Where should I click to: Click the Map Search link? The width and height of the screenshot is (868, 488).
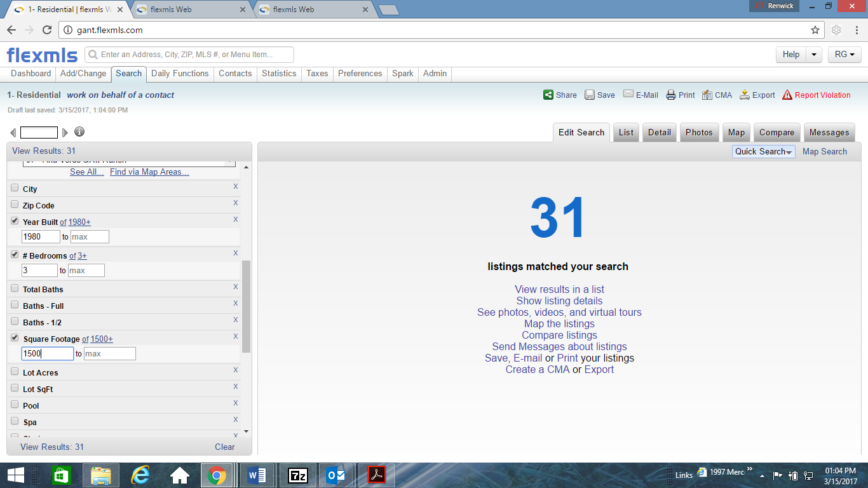(x=825, y=151)
